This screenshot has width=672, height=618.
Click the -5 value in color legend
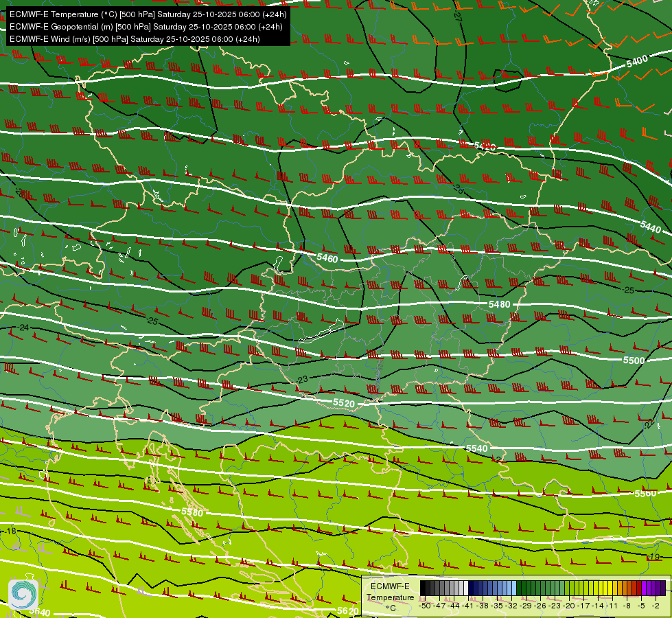coord(641,606)
